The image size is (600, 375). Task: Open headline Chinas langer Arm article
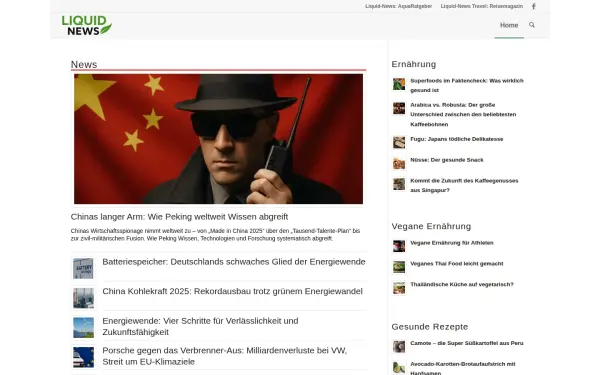pos(179,217)
